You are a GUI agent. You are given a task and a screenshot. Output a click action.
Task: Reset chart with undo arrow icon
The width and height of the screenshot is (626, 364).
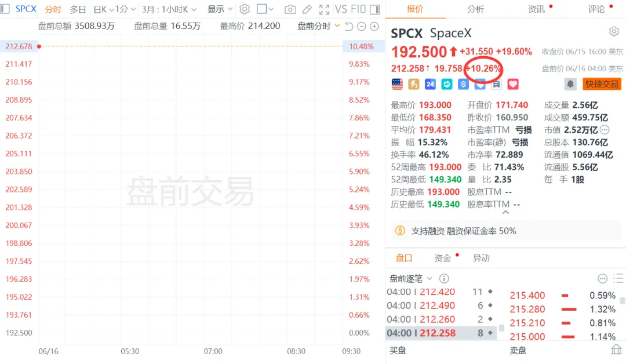[x=348, y=26]
